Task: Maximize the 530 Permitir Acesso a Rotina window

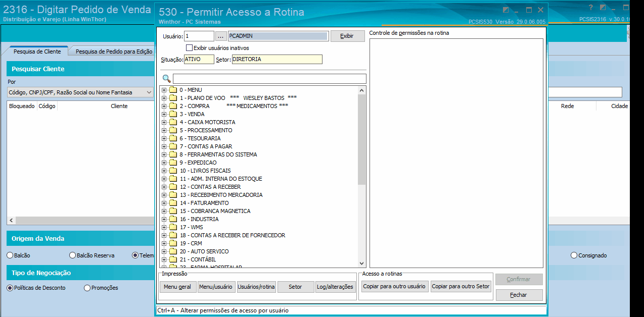Action: tap(529, 10)
